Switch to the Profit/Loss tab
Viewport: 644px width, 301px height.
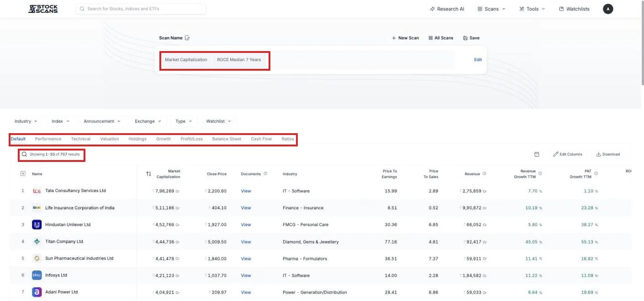[191, 139]
